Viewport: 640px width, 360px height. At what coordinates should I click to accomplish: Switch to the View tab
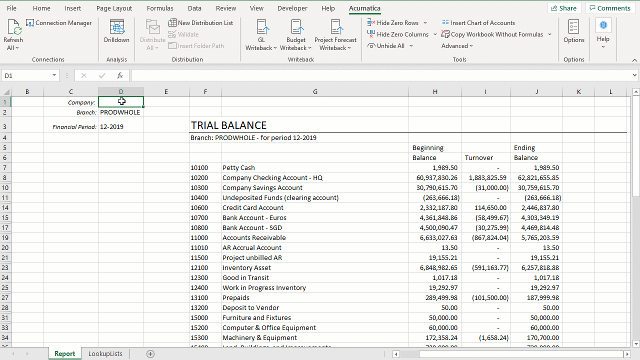[256, 8]
